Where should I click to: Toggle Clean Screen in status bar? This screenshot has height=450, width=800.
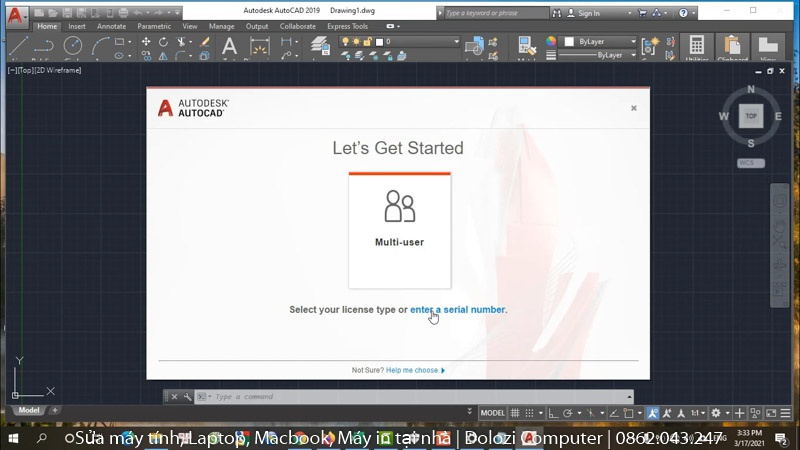(x=771, y=413)
